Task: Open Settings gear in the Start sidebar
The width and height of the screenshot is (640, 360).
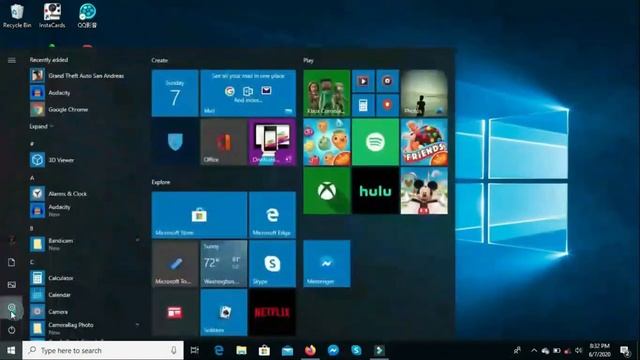Action: (x=11, y=307)
